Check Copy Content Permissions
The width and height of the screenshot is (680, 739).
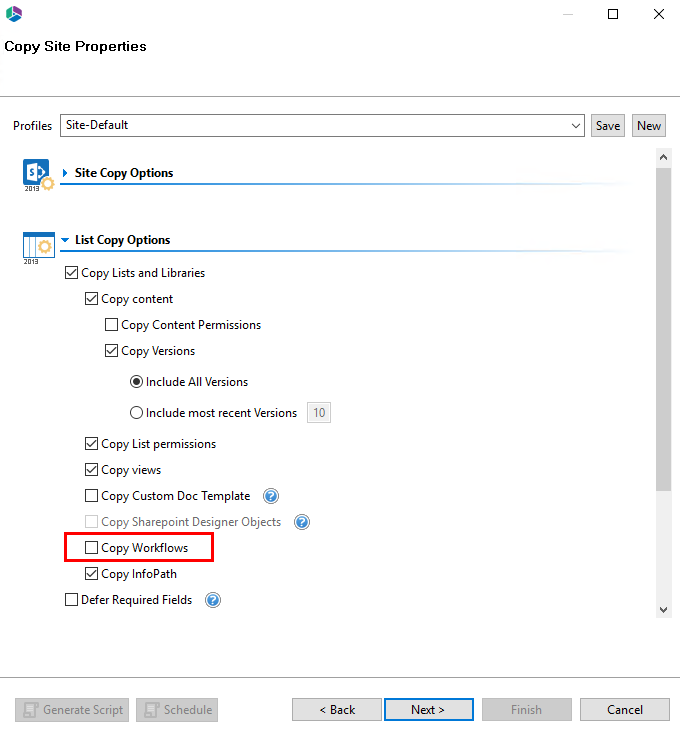(x=112, y=325)
